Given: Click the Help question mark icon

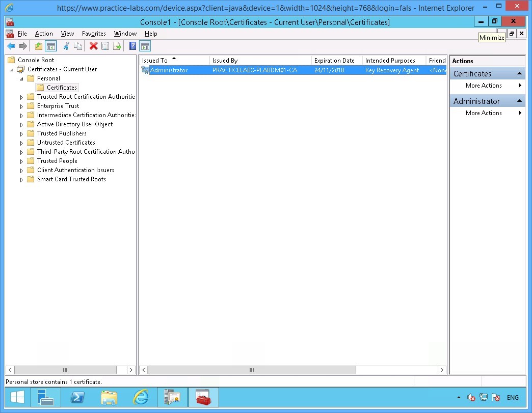Looking at the screenshot, I should [132, 46].
